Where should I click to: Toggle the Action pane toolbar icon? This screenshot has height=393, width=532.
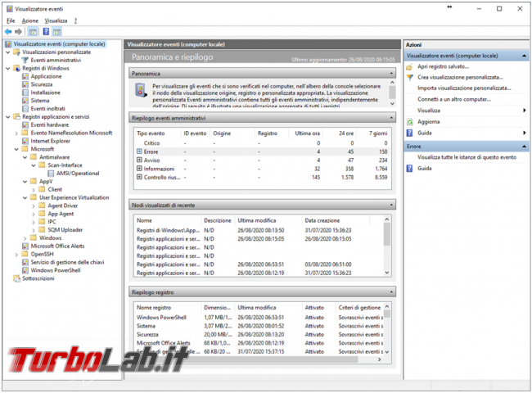57,32
